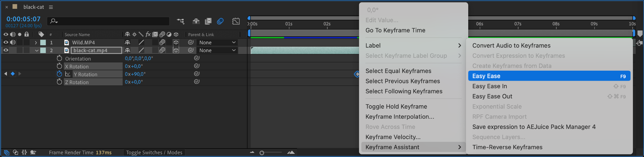Collapse the black-cat.mp4 layer properties
The image size is (644, 157).
click(x=36, y=50)
